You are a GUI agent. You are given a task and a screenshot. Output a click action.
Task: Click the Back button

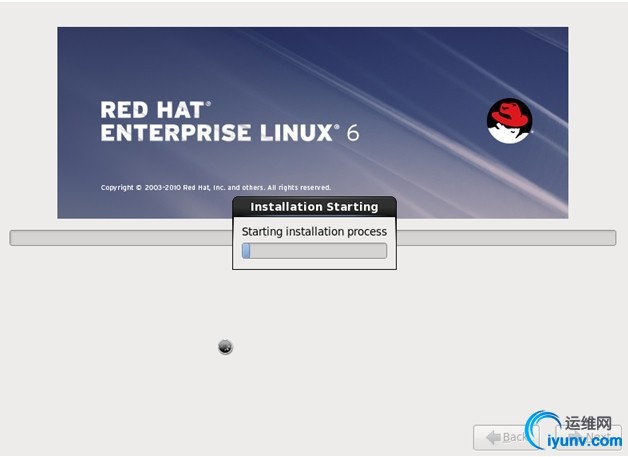[506, 437]
